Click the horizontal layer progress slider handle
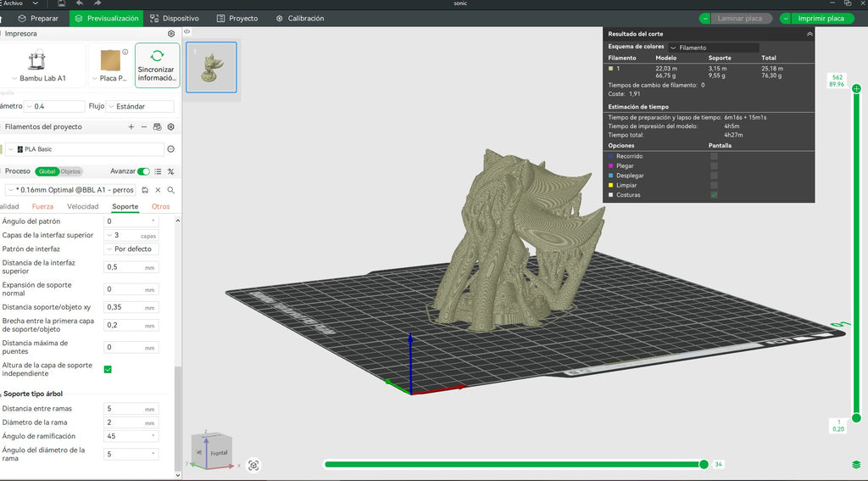This screenshot has height=481, width=868. 704,464
